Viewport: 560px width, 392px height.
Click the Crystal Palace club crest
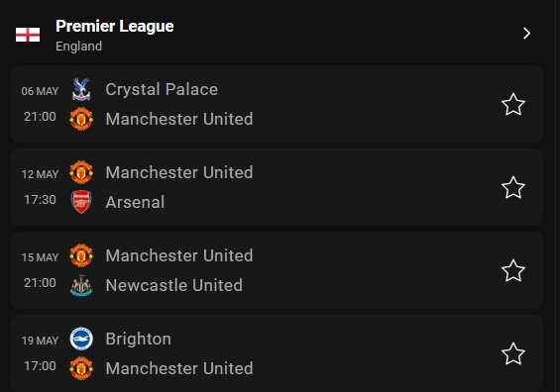point(81,89)
